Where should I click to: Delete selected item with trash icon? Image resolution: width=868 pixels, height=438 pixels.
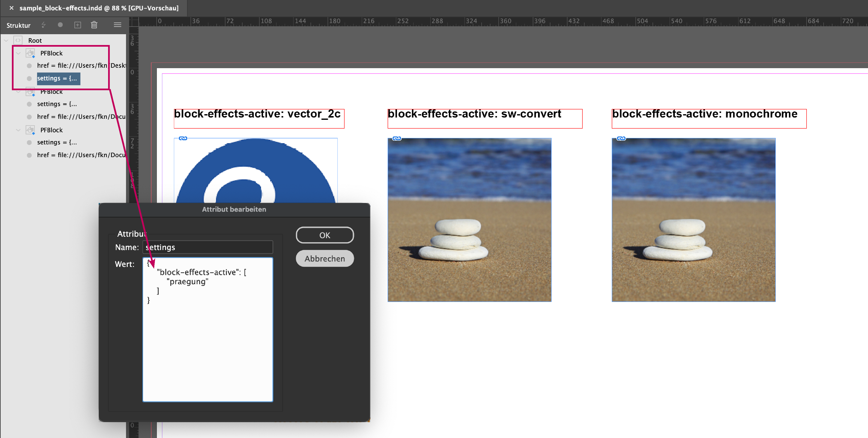click(x=94, y=25)
